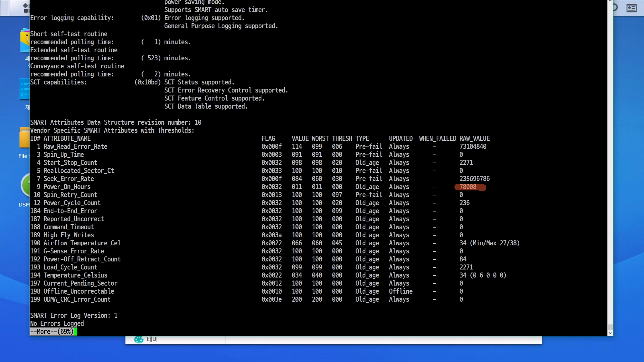Open the Control Panel desktop icon
Image resolution: width=644 pixels, height=362 pixels.
pyautogui.click(x=24, y=89)
